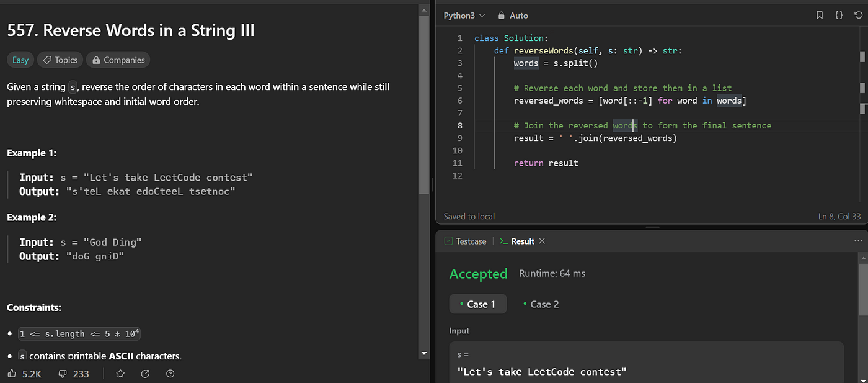Click the curly braces format code icon

(839, 16)
